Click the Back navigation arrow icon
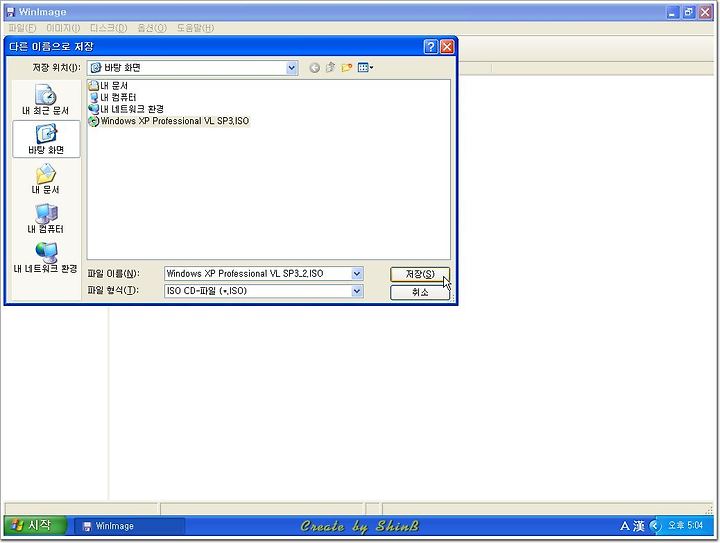 315,68
